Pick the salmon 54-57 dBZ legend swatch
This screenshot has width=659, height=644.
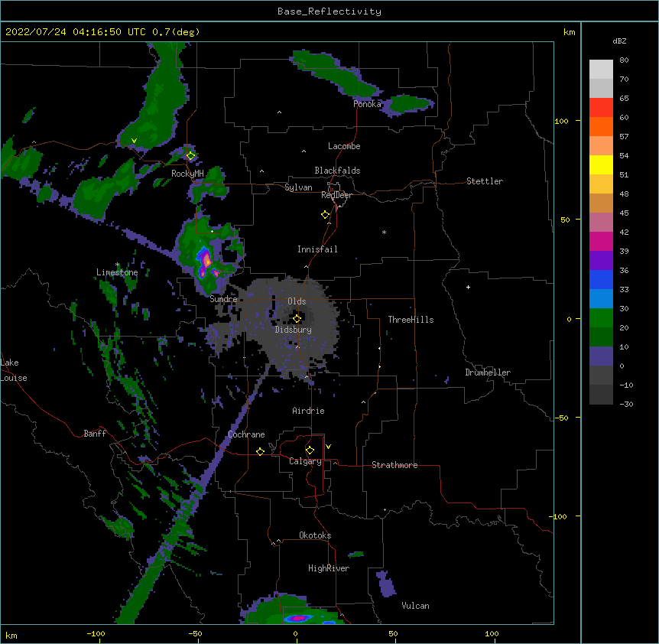click(601, 146)
